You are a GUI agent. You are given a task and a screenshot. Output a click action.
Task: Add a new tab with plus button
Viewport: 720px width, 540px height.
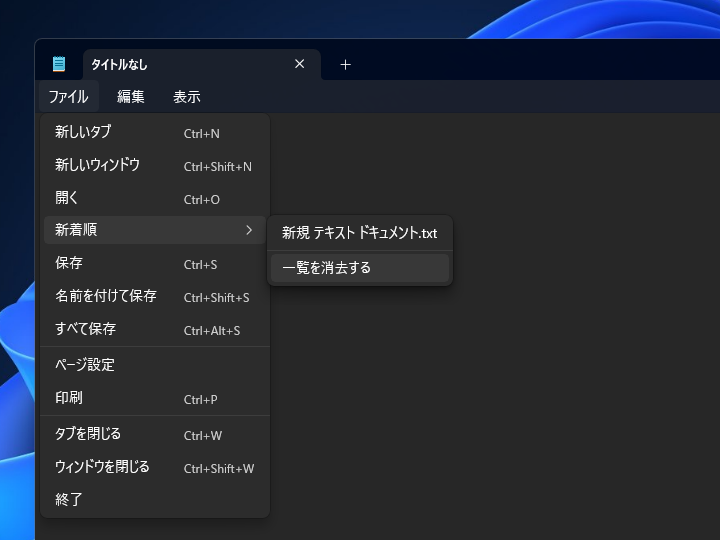pos(345,65)
